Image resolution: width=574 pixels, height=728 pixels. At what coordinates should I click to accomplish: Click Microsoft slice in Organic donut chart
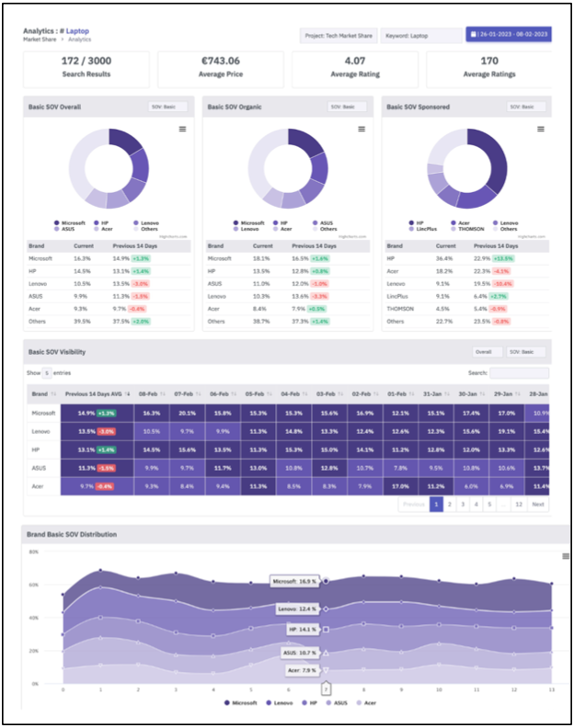click(x=304, y=141)
